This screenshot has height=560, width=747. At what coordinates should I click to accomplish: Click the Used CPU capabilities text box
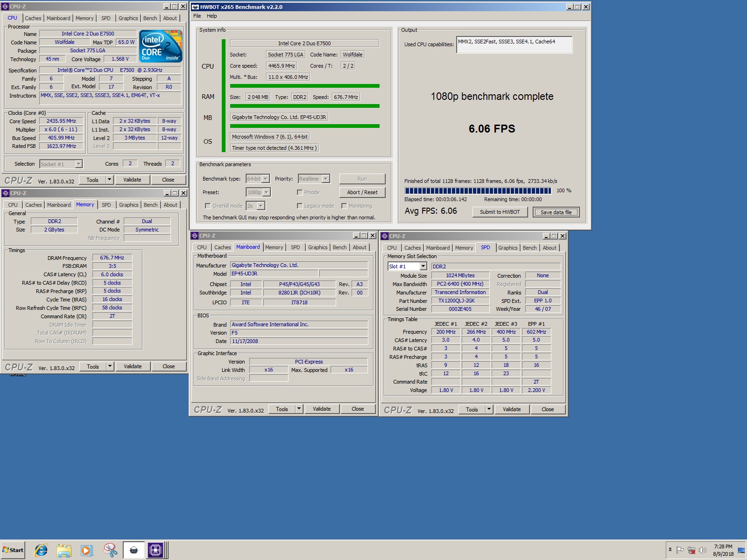click(x=514, y=45)
